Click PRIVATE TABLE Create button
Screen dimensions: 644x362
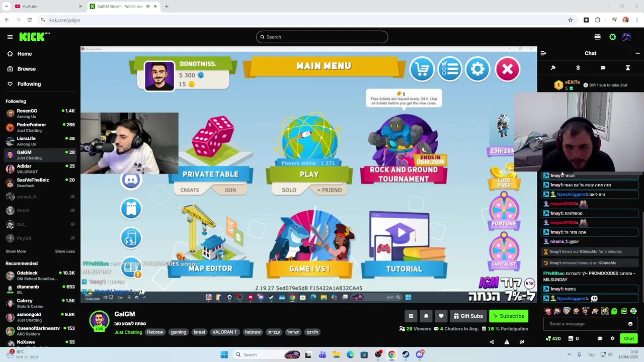tap(190, 190)
